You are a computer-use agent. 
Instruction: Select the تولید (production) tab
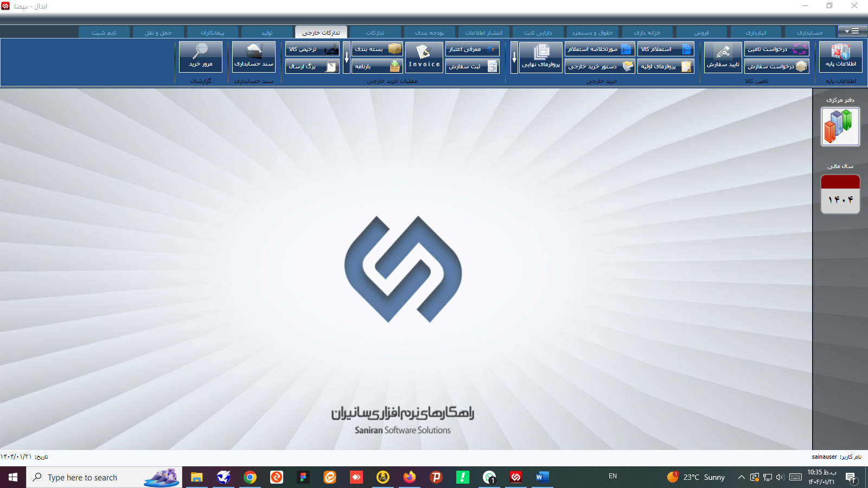point(267,33)
